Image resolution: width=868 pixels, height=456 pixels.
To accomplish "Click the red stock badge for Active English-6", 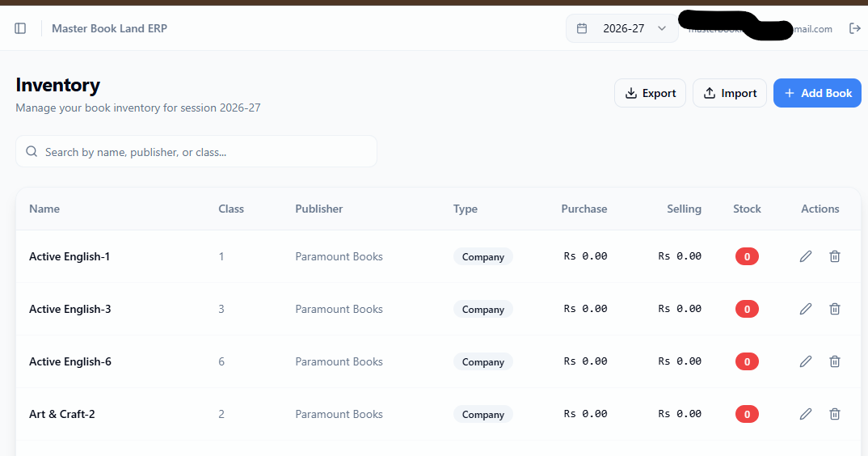I will pos(747,361).
